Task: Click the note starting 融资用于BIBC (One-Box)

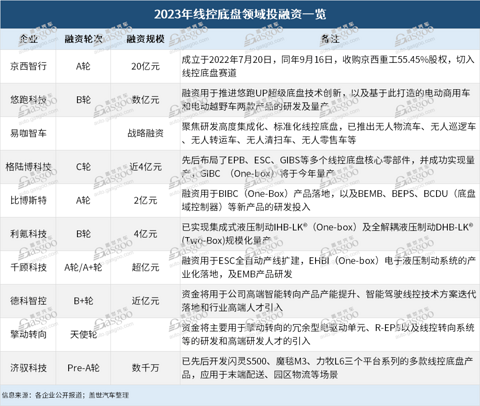Action: [329, 200]
